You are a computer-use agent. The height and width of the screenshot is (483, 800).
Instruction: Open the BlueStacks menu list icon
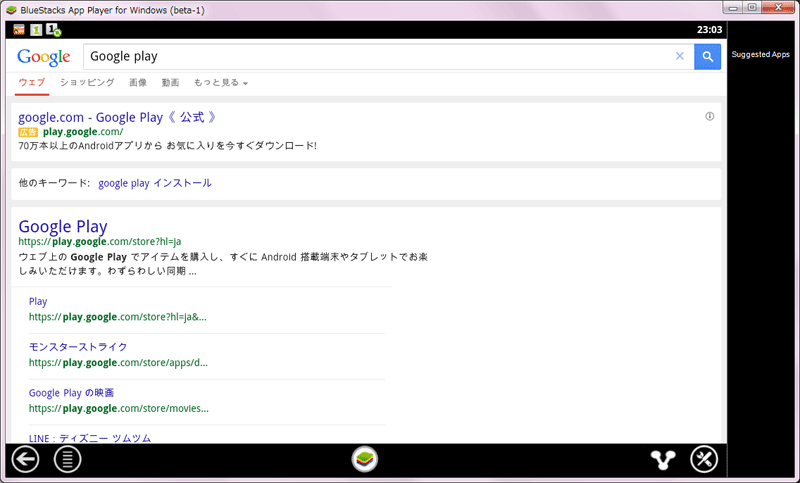pos(67,460)
